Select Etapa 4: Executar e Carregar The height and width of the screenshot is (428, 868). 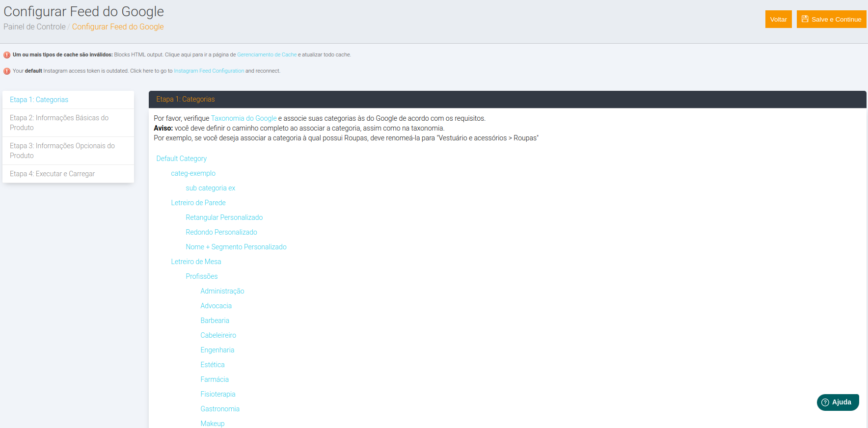[68, 174]
